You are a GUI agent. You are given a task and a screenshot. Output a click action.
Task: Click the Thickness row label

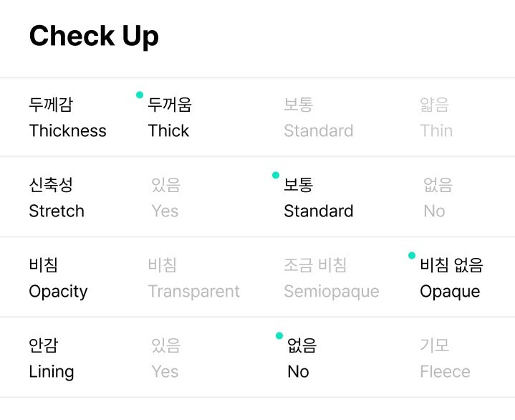67,118
